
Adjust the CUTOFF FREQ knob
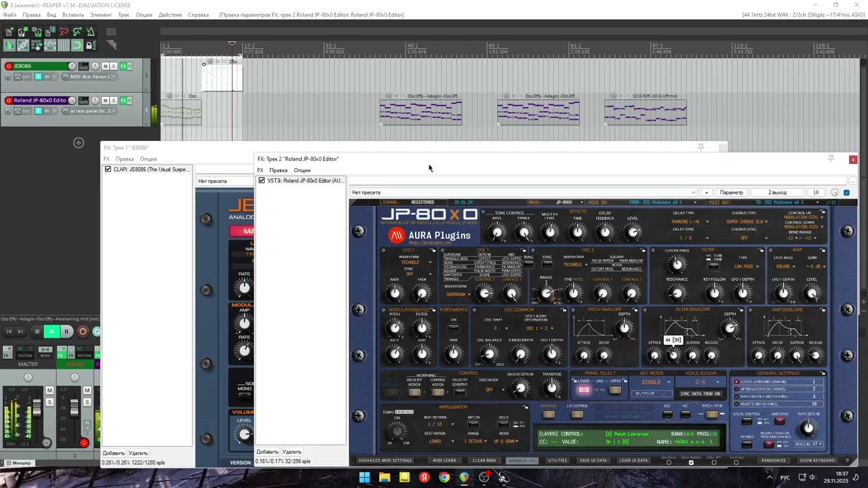tap(677, 265)
